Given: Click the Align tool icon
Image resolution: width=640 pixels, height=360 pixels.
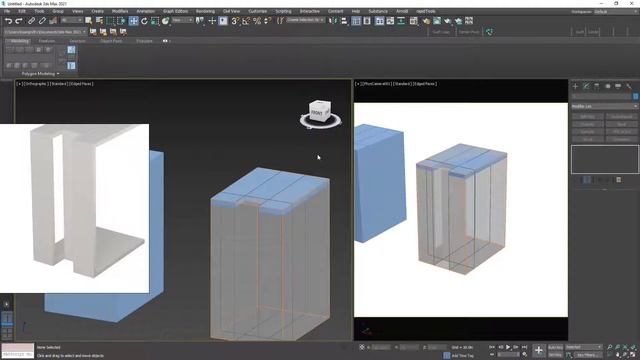Looking at the screenshot, I should [x=344, y=21].
